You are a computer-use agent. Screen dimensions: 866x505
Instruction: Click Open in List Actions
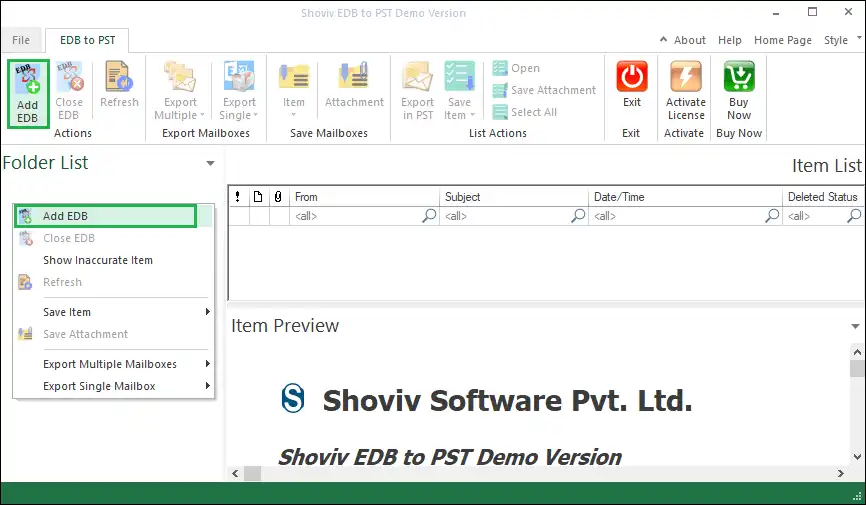pos(516,68)
